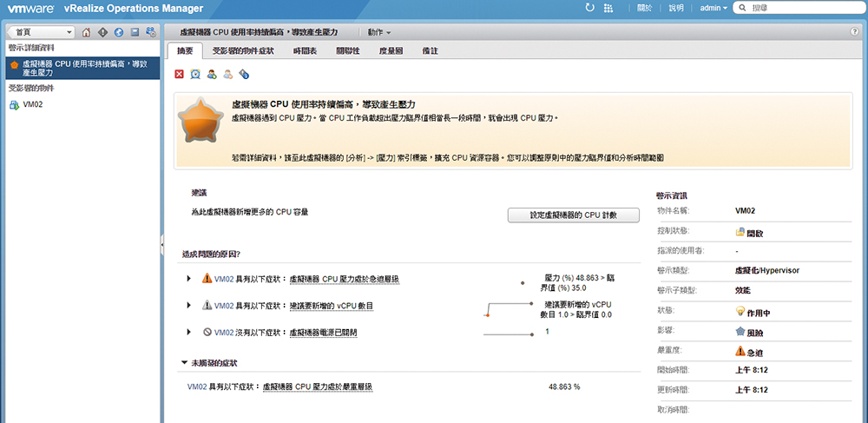The image size is (868, 423).
Task: Click the 風險 impact value
Action: (755, 333)
